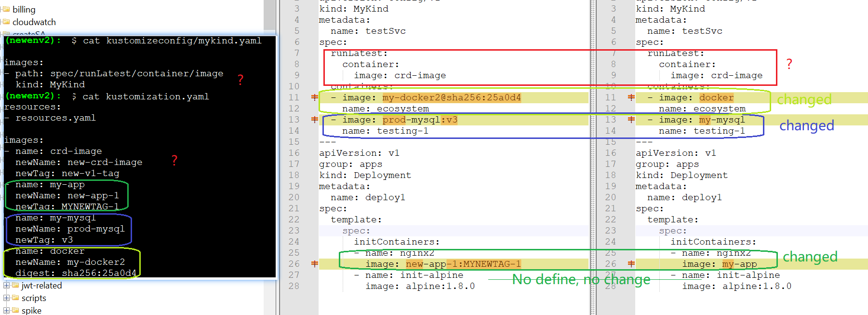This screenshot has height=315, width=868.
Task: Click line number 19 in right diff pane
Action: point(611,186)
